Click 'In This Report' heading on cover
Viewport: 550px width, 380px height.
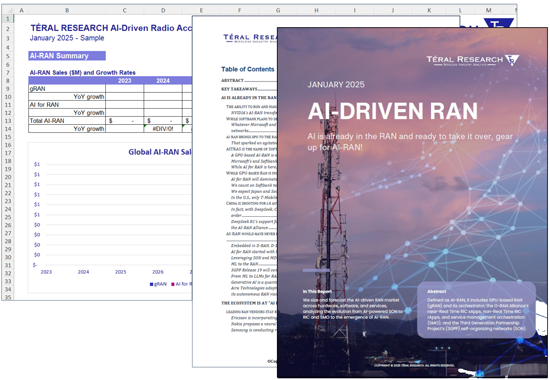(x=317, y=291)
